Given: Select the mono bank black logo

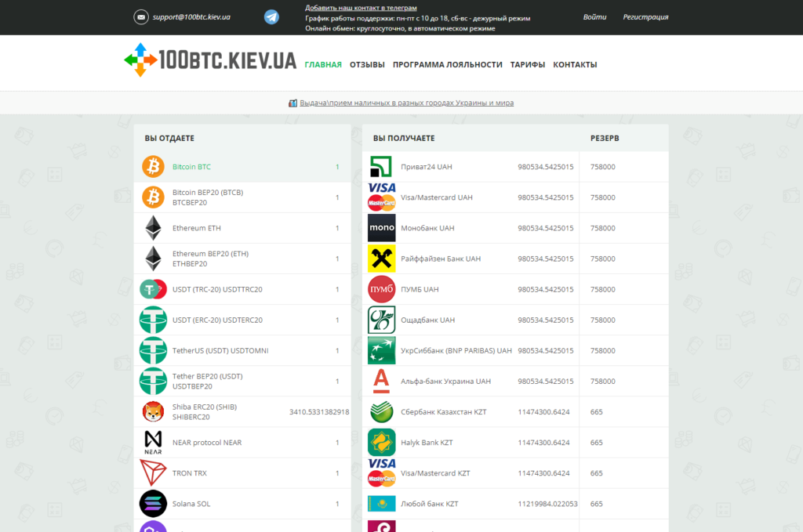Looking at the screenshot, I should click(x=382, y=228).
